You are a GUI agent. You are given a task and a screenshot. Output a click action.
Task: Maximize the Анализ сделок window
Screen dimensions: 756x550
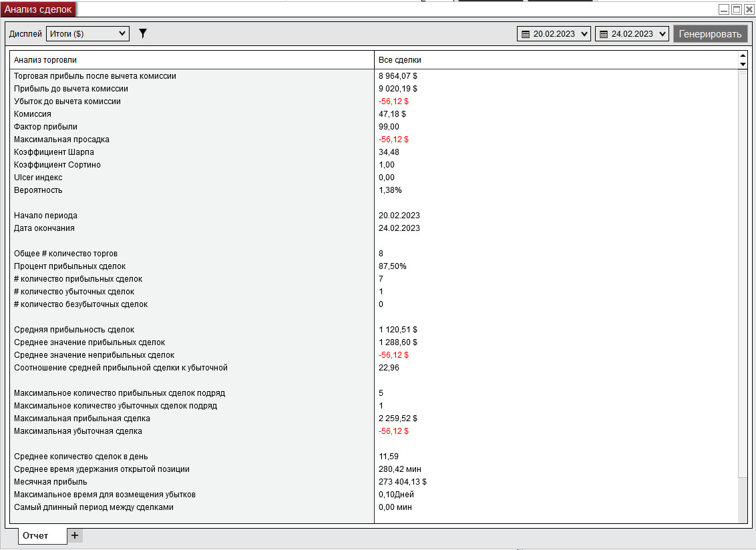click(737, 9)
